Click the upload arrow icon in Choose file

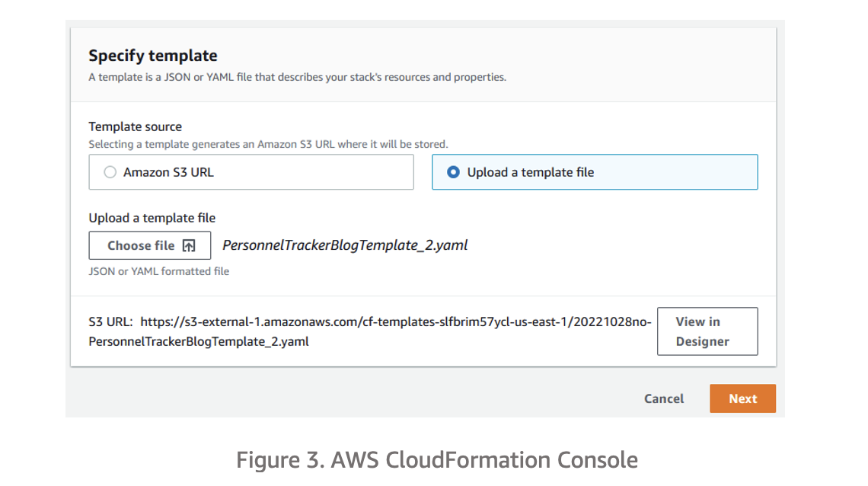[x=190, y=246]
